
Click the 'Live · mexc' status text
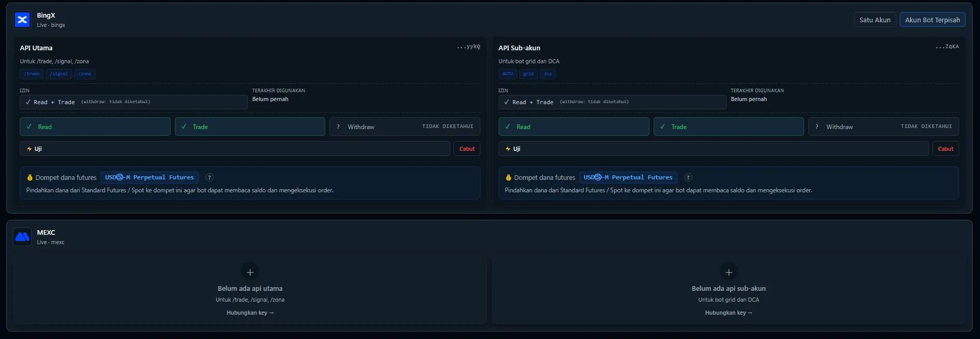[51, 242]
